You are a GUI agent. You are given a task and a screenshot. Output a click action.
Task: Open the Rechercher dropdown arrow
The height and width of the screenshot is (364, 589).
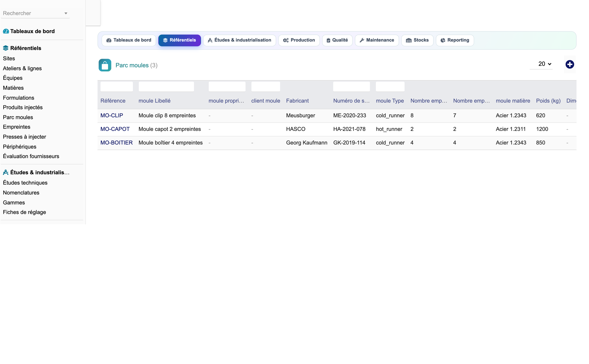click(x=66, y=13)
